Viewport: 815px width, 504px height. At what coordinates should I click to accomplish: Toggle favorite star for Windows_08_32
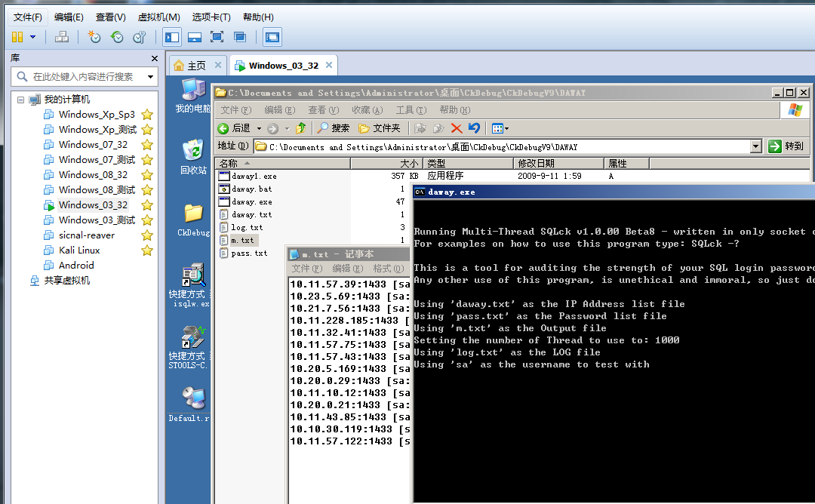[x=147, y=174]
